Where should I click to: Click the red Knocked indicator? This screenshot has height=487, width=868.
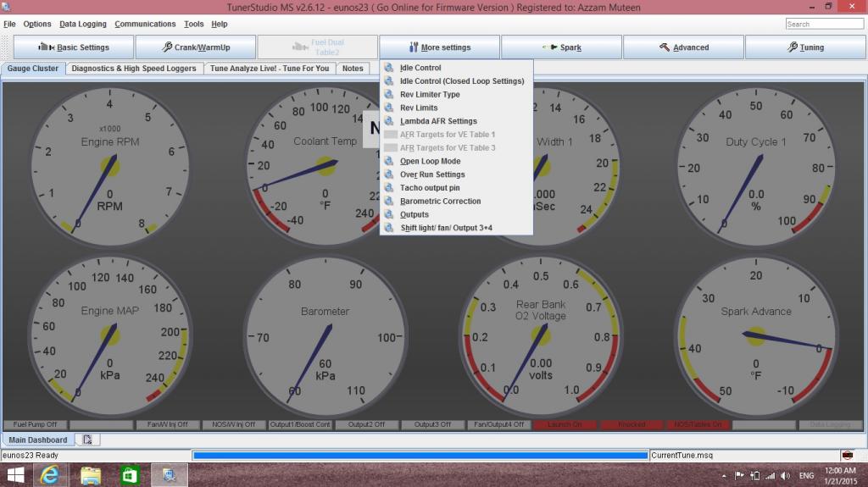point(631,424)
